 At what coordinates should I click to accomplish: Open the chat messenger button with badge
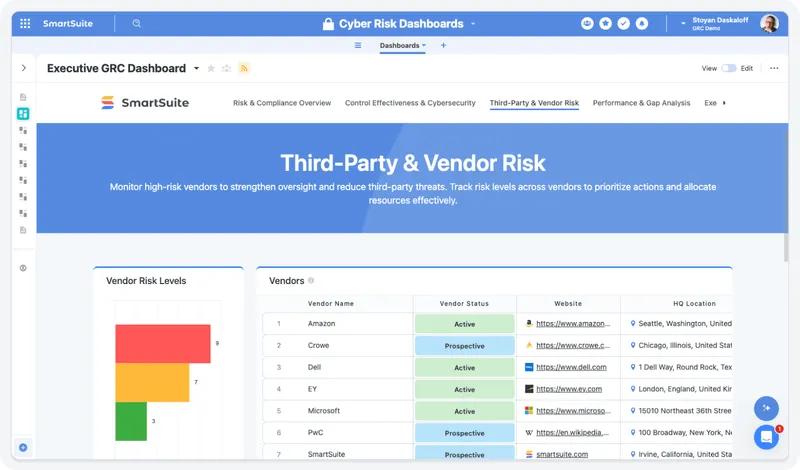[x=766, y=437]
